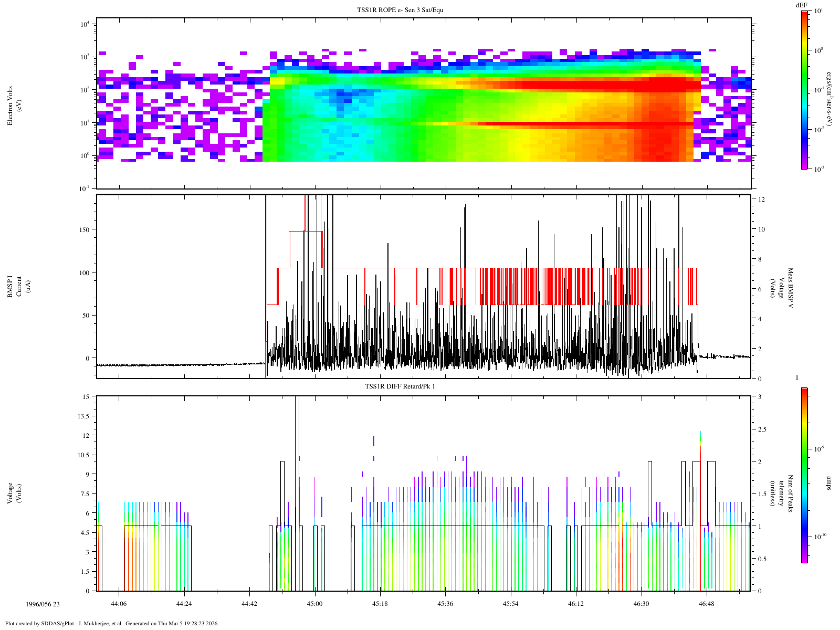Image resolution: width=840 pixels, height=630 pixels.
Task: Click the SDDAS/gPlot footer credit text
Action: [112, 624]
